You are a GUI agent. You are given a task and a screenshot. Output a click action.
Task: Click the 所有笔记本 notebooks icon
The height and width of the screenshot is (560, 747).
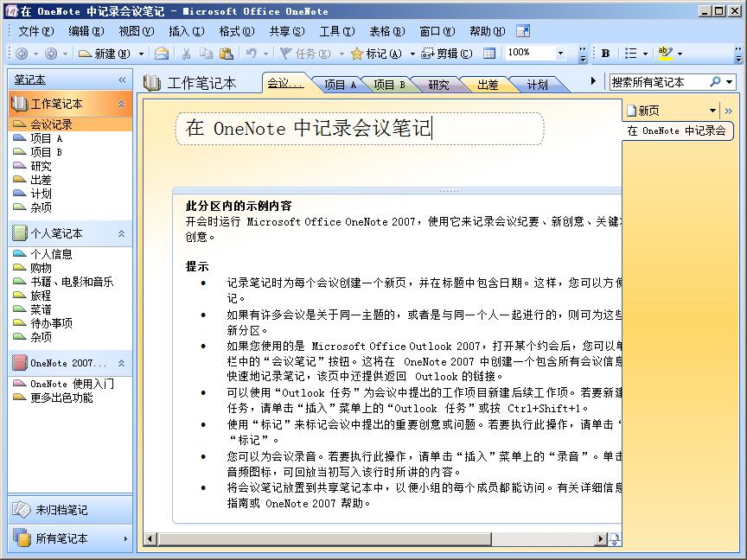[22, 538]
